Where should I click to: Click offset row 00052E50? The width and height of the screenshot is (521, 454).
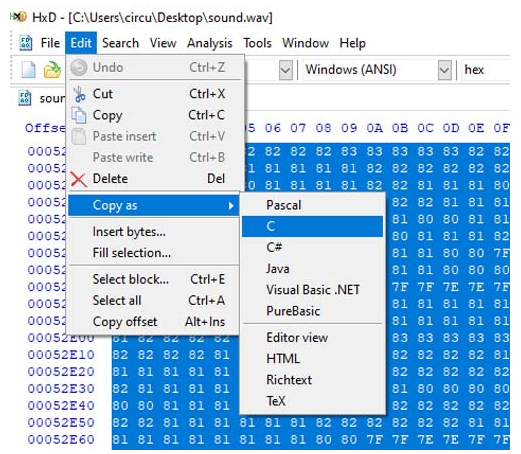point(61,423)
